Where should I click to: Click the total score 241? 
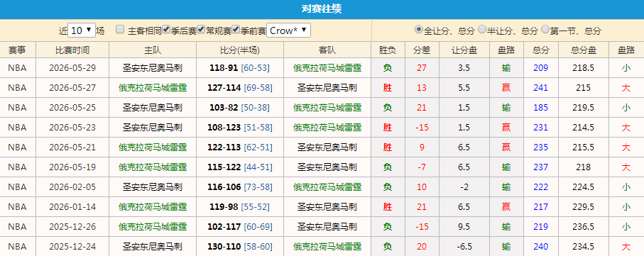(x=541, y=88)
